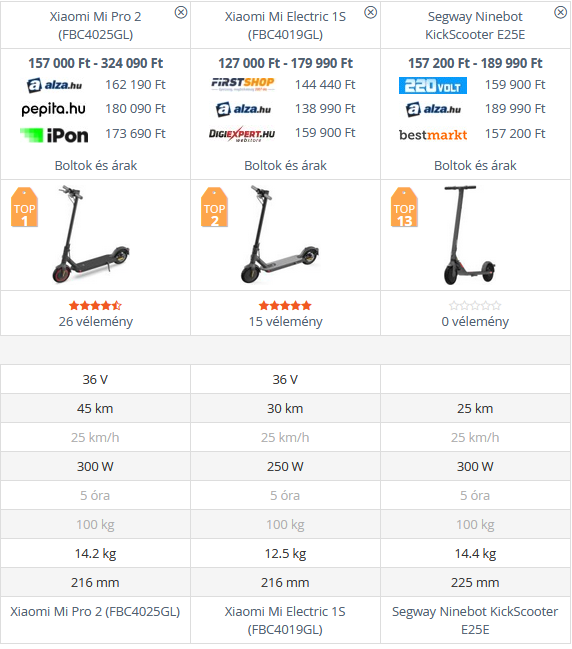Open the 26 vélemény reviews link

click(x=96, y=322)
